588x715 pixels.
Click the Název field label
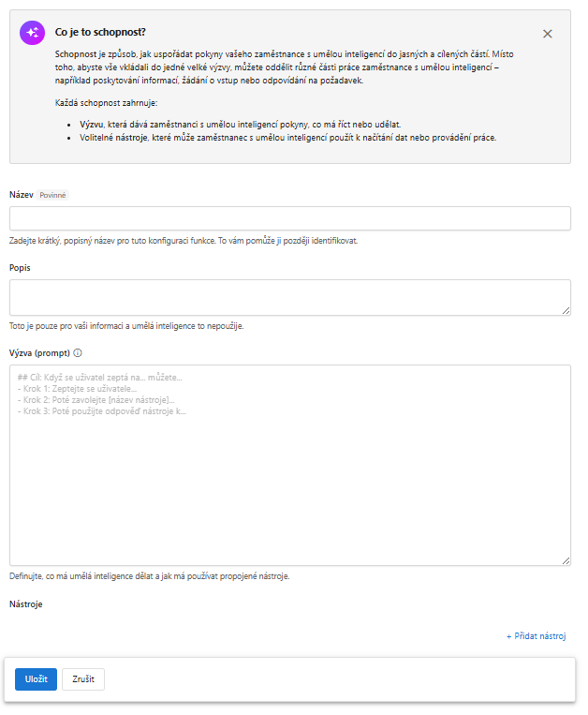click(21, 195)
